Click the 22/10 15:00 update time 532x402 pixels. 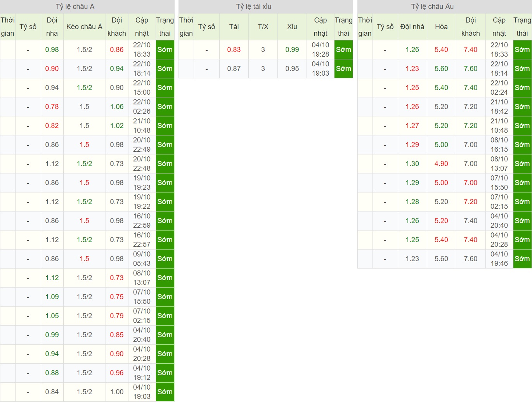(142, 88)
